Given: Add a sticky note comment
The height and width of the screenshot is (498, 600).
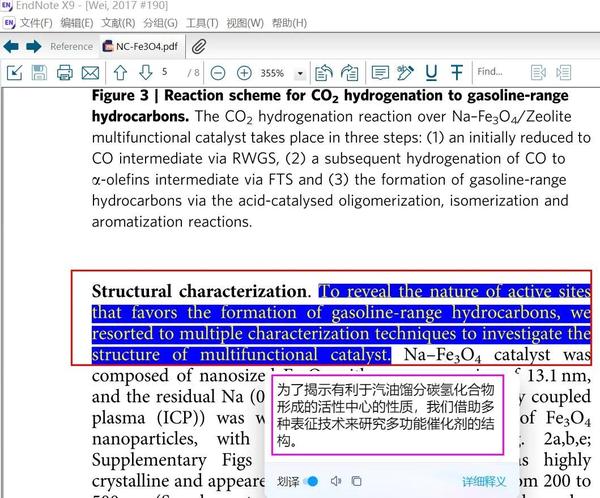Looking at the screenshot, I should tap(380, 72).
